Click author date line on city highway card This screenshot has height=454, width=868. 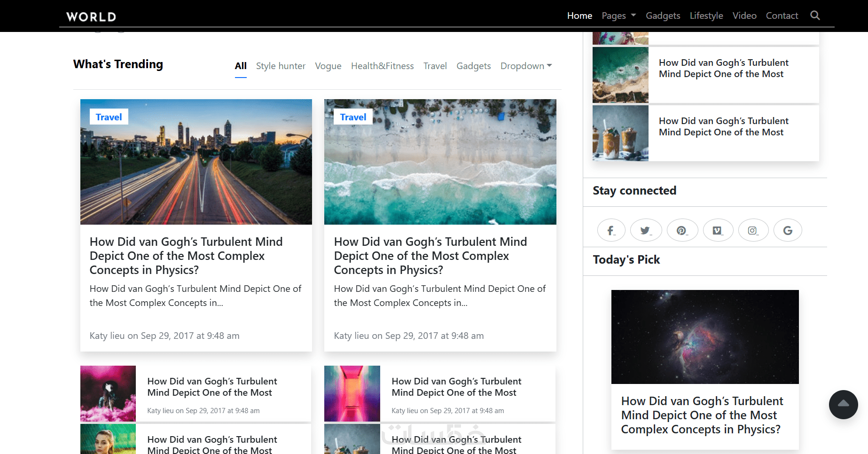pyautogui.click(x=164, y=336)
